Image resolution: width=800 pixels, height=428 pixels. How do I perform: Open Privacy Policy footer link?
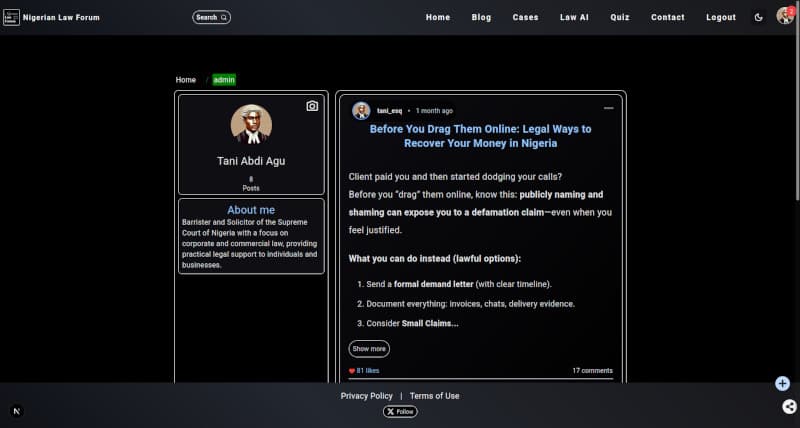click(367, 396)
